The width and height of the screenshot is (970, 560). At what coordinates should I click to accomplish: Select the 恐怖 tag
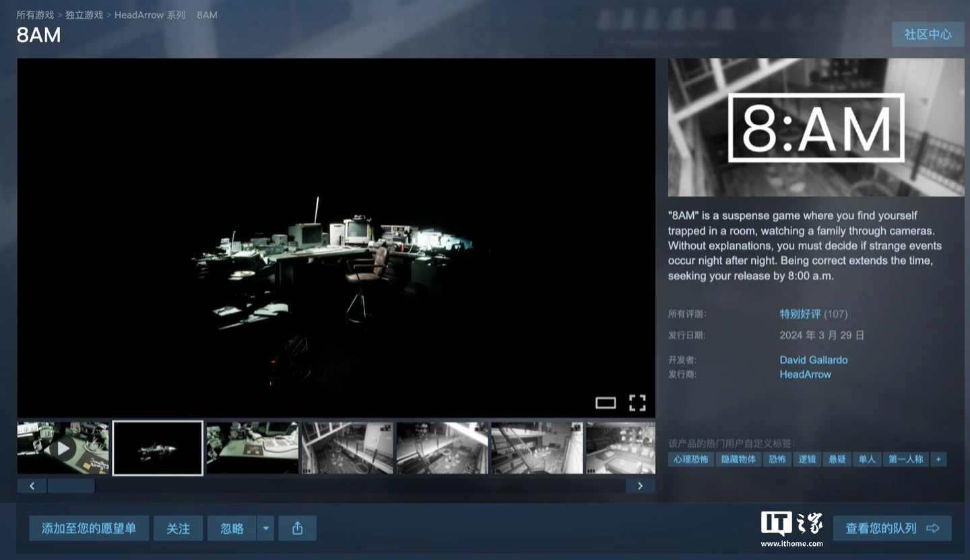[777, 459]
